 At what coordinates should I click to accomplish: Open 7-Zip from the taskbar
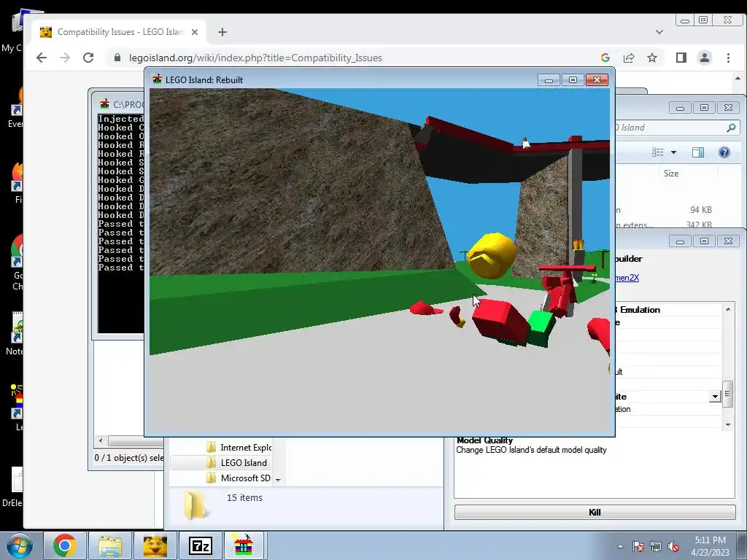coord(201,545)
